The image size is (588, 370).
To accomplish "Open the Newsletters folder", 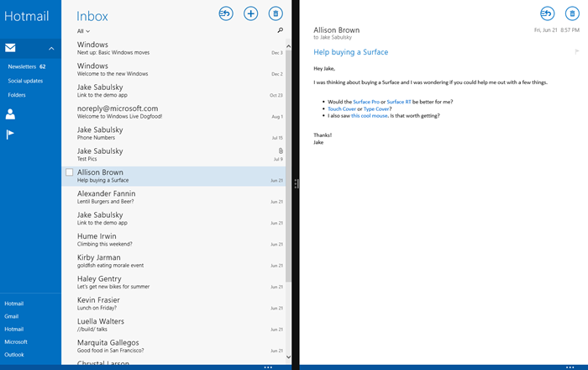I will coord(27,66).
